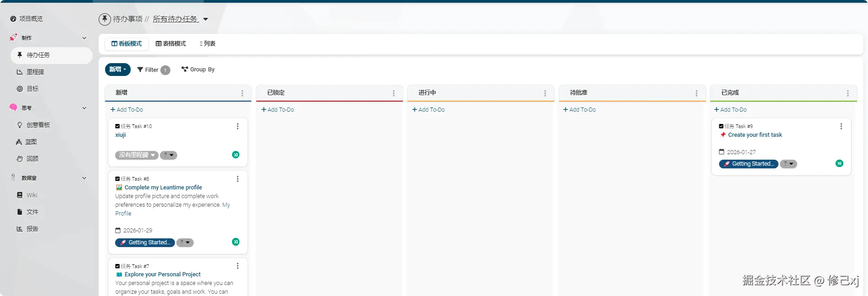Open 蓝图 in the sidebar
The height and width of the screenshot is (296, 868).
click(31, 142)
